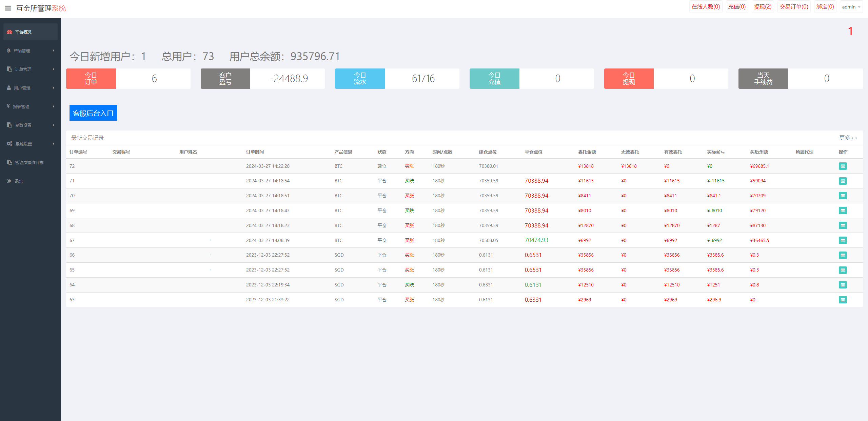Click the 更多>> link
This screenshot has width=868, height=421.
pyautogui.click(x=848, y=138)
